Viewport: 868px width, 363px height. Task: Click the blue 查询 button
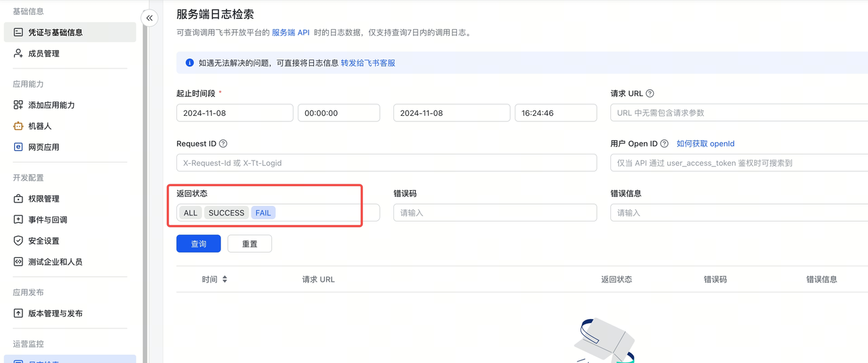tap(199, 244)
